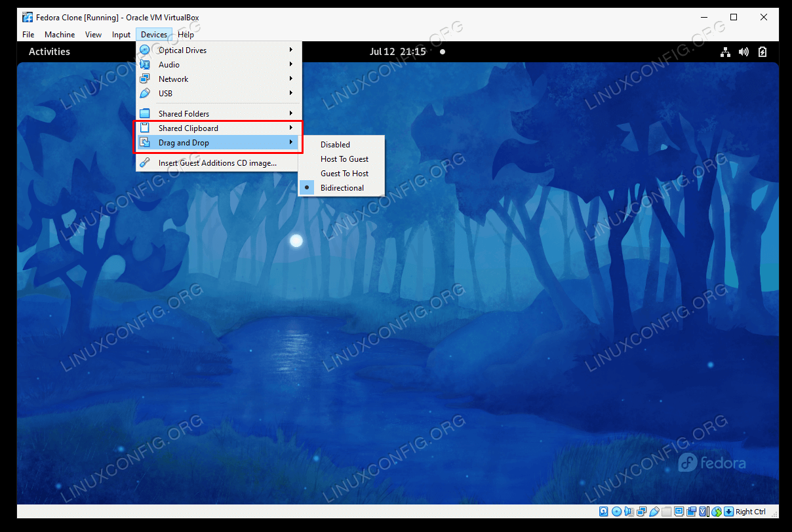This screenshot has height=532, width=792.
Task: Select the Bidirectional drag and drop option
Action: (342, 188)
